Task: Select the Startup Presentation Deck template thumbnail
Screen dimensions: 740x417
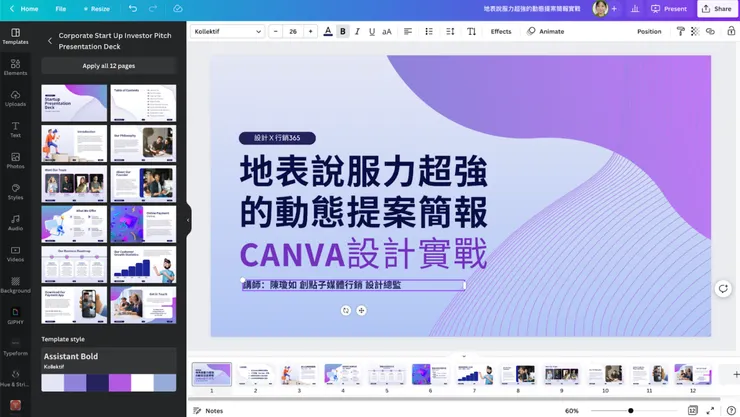Action: [74, 103]
